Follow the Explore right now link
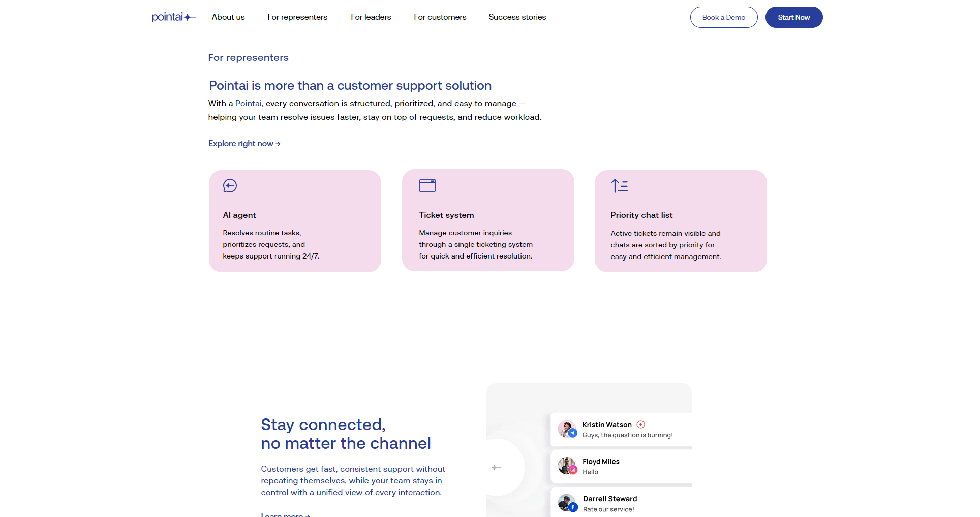980x517 pixels. click(244, 144)
